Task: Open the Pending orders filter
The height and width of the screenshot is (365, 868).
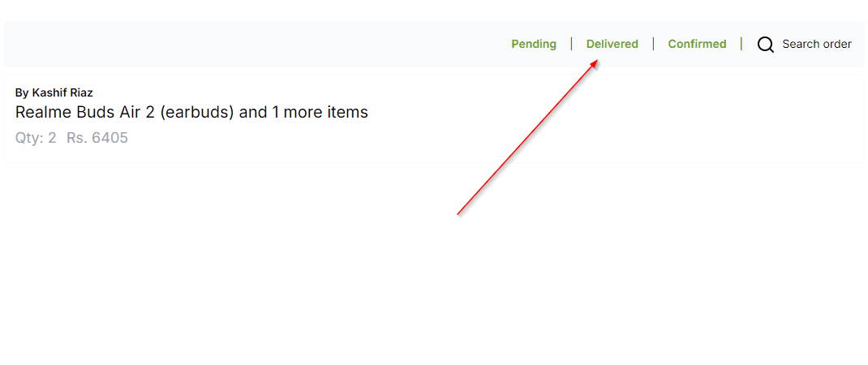Action: 534,45
